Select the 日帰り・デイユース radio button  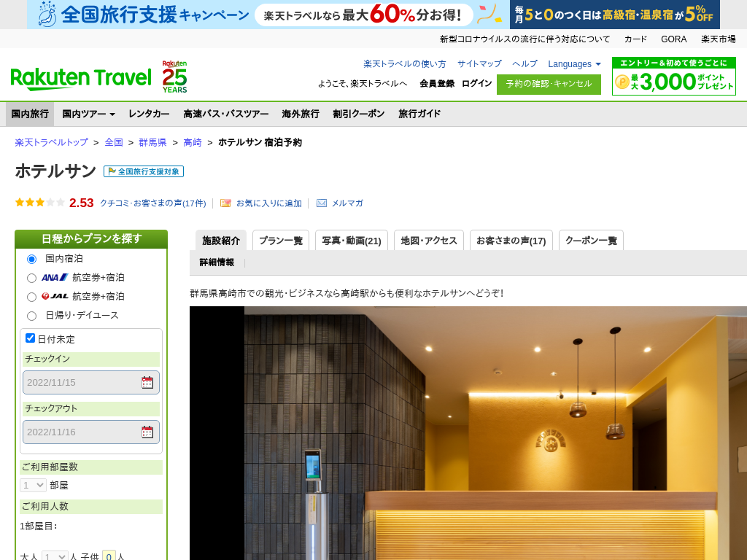click(31, 316)
